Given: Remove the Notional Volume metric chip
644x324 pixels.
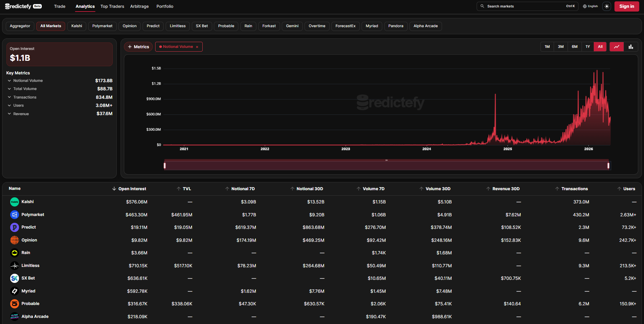Looking at the screenshot, I should [197, 47].
